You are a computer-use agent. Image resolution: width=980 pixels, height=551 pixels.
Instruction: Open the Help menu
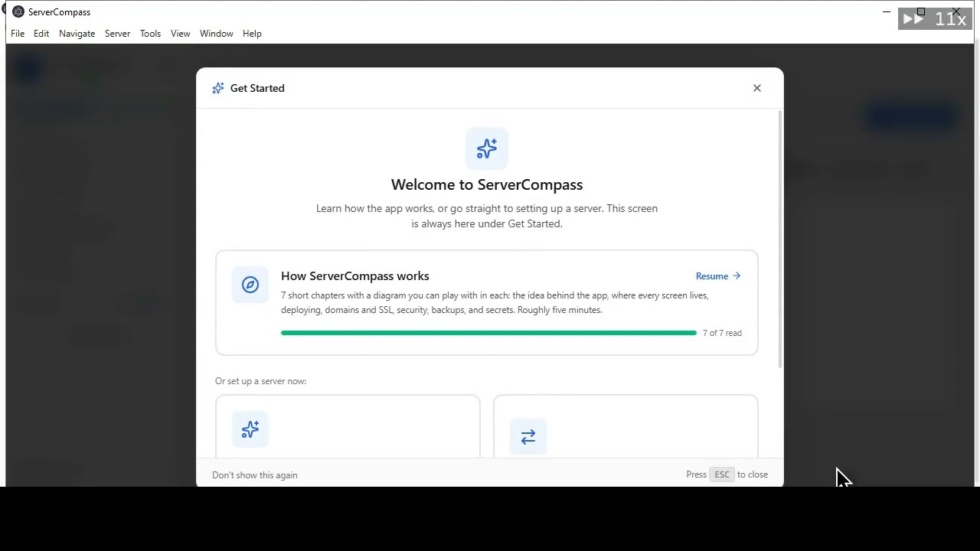tap(252, 34)
